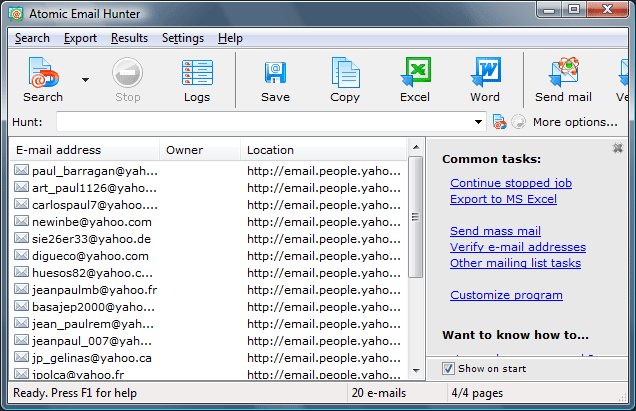Click envelope icon beside digueco@yahoo.com
Image resolution: width=636 pixels, height=411 pixels.
(x=21, y=255)
